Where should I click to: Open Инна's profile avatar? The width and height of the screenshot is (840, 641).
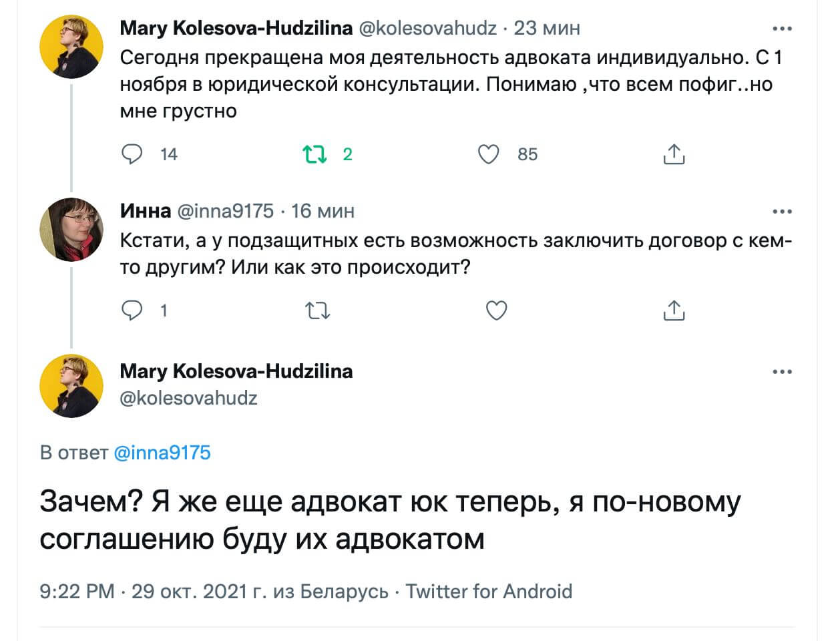(x=71, y=229)
